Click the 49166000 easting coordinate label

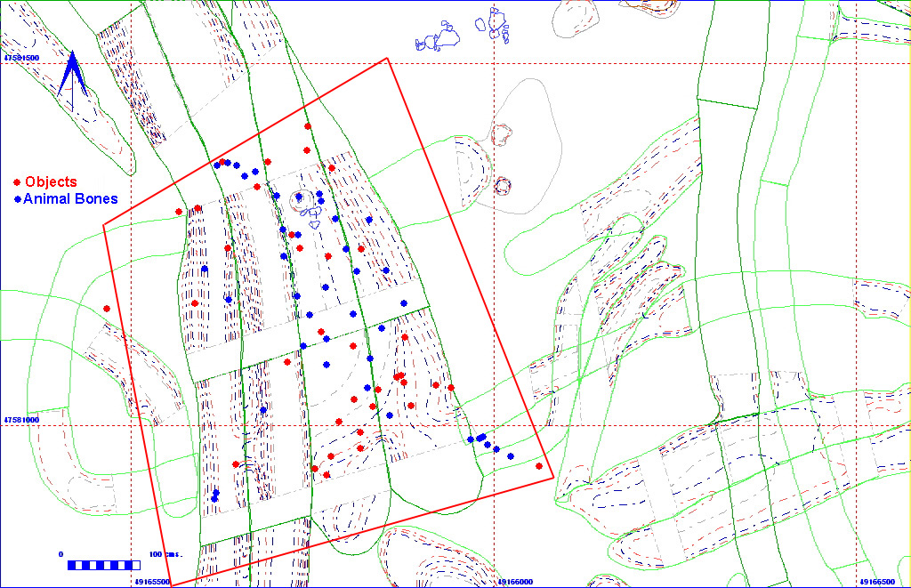[x=515, y=582]
